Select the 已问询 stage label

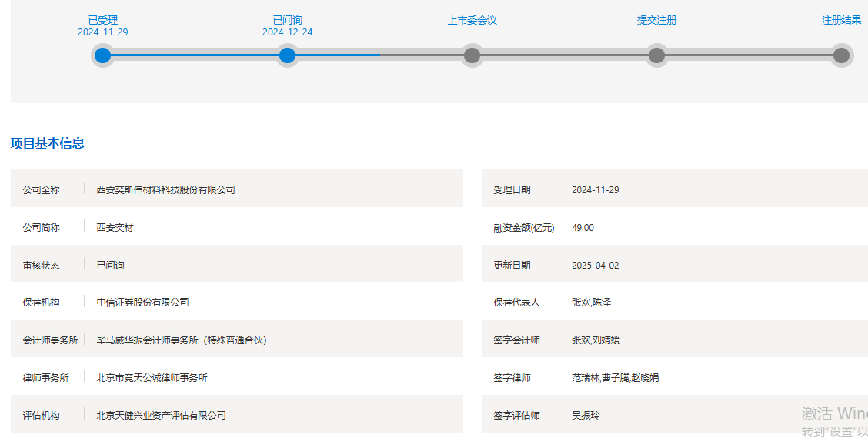[288, 21]
